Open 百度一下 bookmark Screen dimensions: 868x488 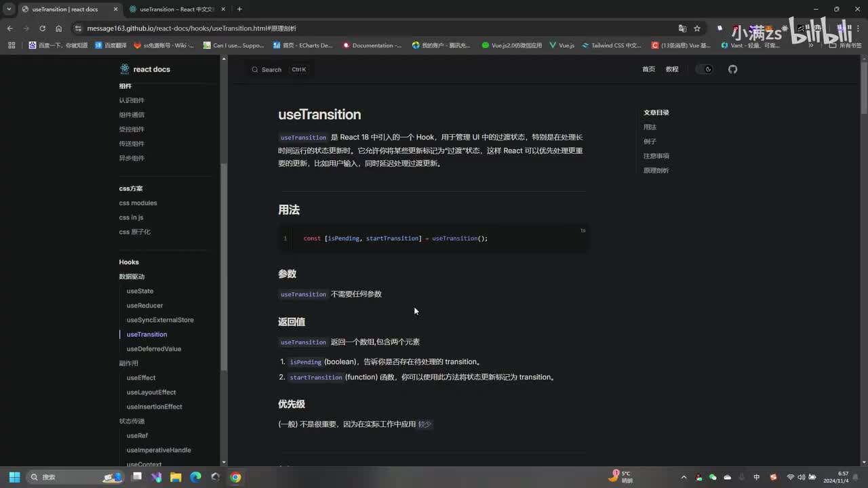(58, 45)
